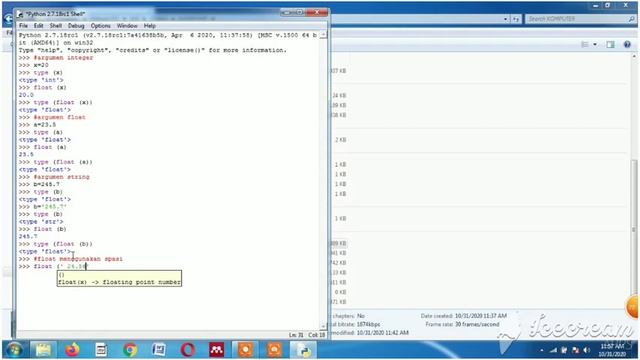Viewport: 640px width, 360px height.
Task: Click the <type 'str'> output line
Action: (x=41, y=222)
